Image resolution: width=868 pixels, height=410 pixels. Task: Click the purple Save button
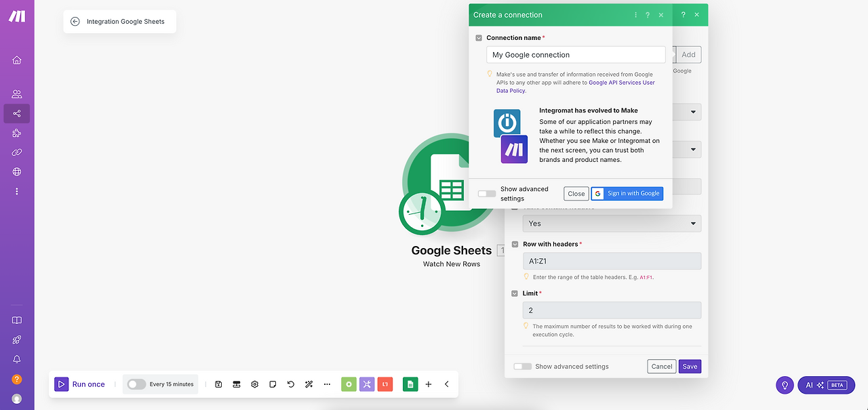click(x=690, y=367)
